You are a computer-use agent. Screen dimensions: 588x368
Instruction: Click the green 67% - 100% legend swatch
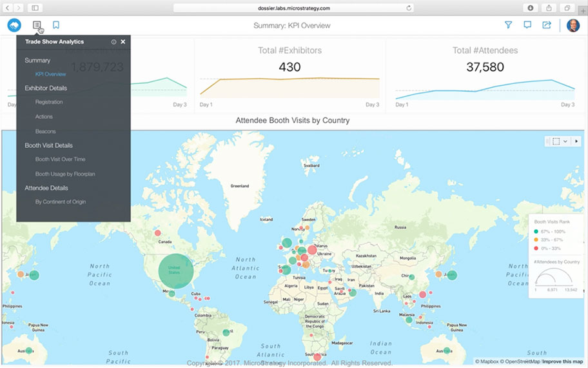(x=536, y=231)
